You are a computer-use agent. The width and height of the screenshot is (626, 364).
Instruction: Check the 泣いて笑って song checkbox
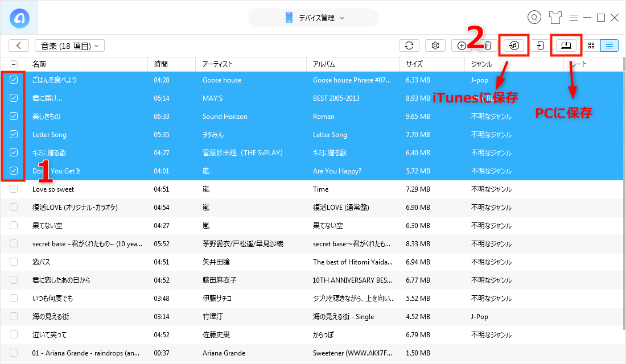tap(14, 334)
